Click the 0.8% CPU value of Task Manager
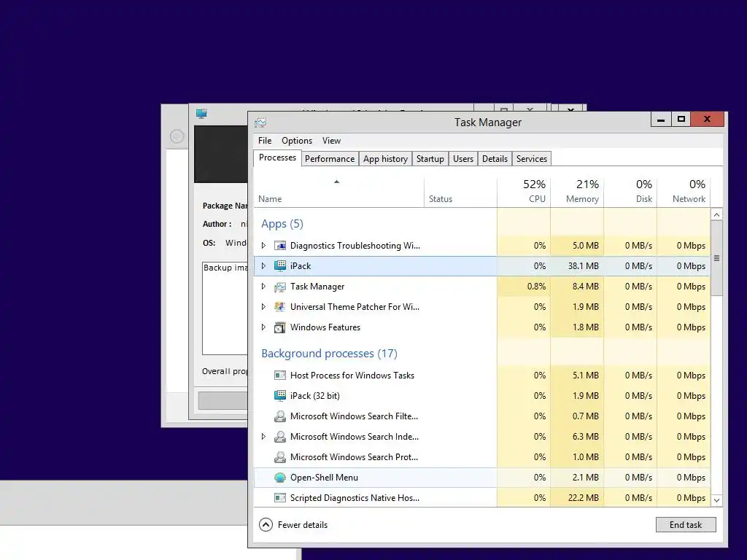Screen dimensions: 747x560 point(536,287)
